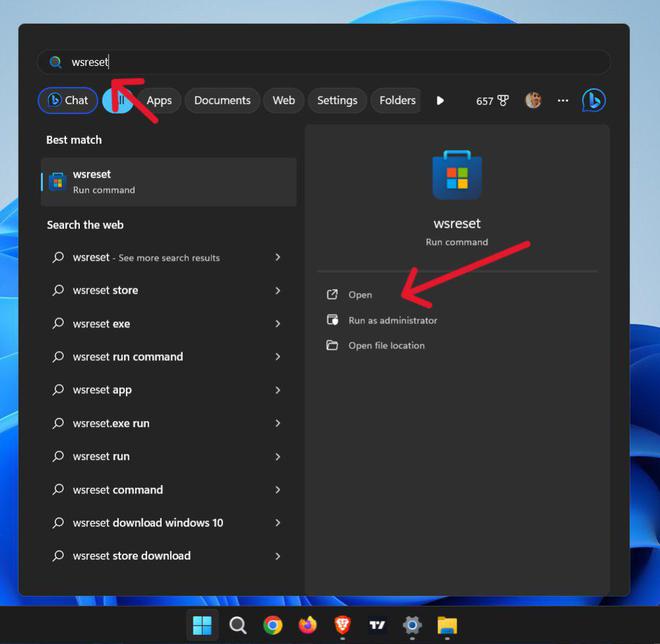Click Open for wsreset

point(360,295)
